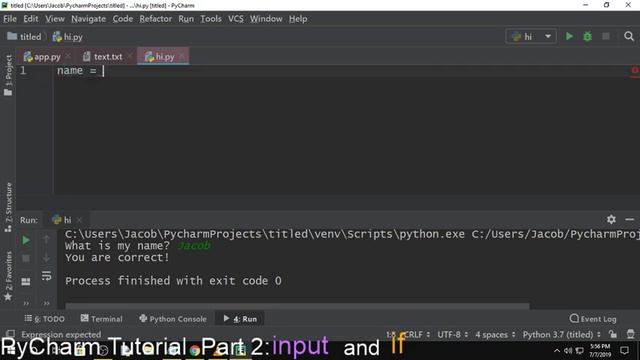Click the read-only lock icon in status bar
Viewport: 640px width, 360px height.
(613, 334)
